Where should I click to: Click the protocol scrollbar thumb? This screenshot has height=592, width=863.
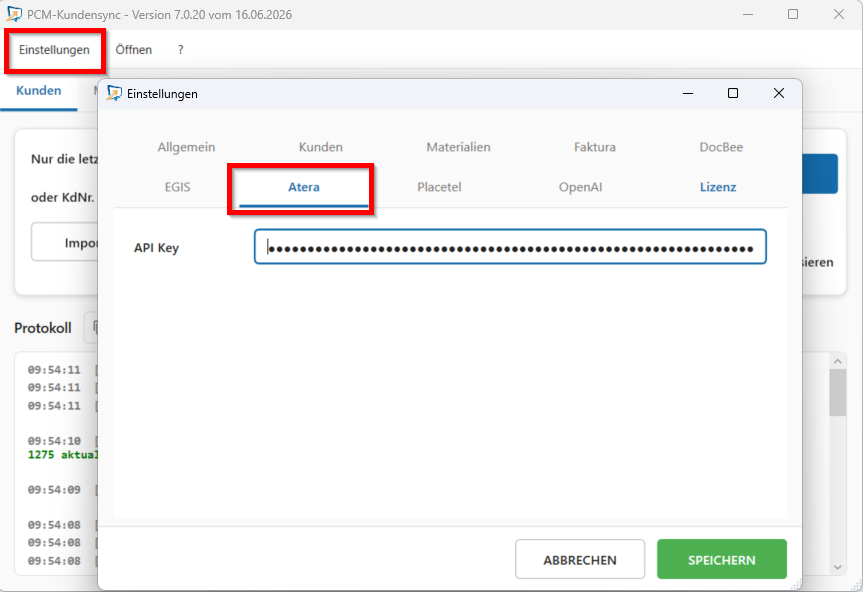click(838, 393)
